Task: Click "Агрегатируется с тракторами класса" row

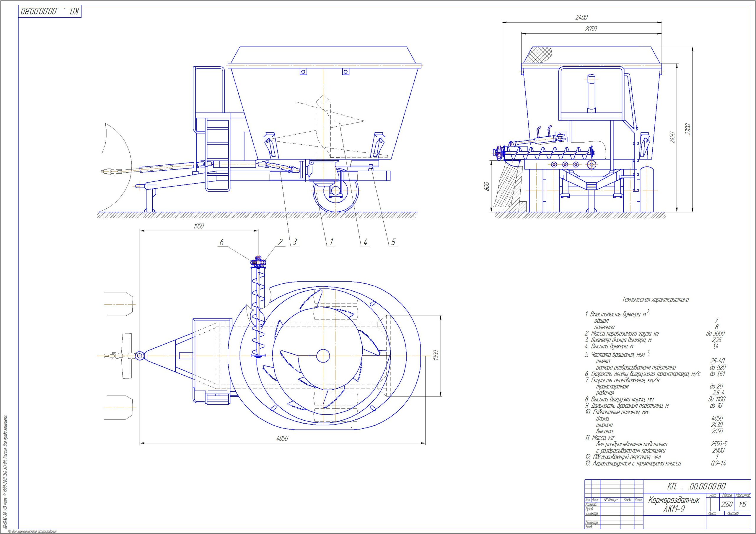Action: point(633,463)
